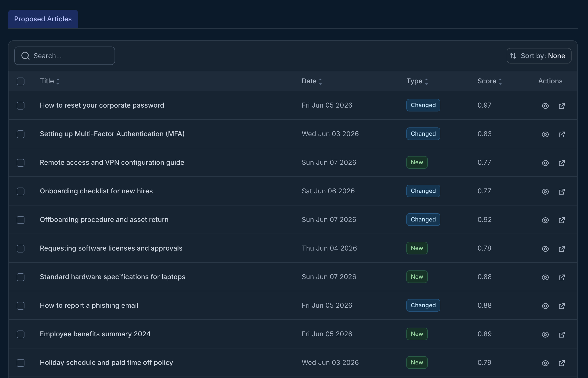The height and width of the screenshot is (378, 588).
Task: Open MFA article via external link icon
Action: 562,134
